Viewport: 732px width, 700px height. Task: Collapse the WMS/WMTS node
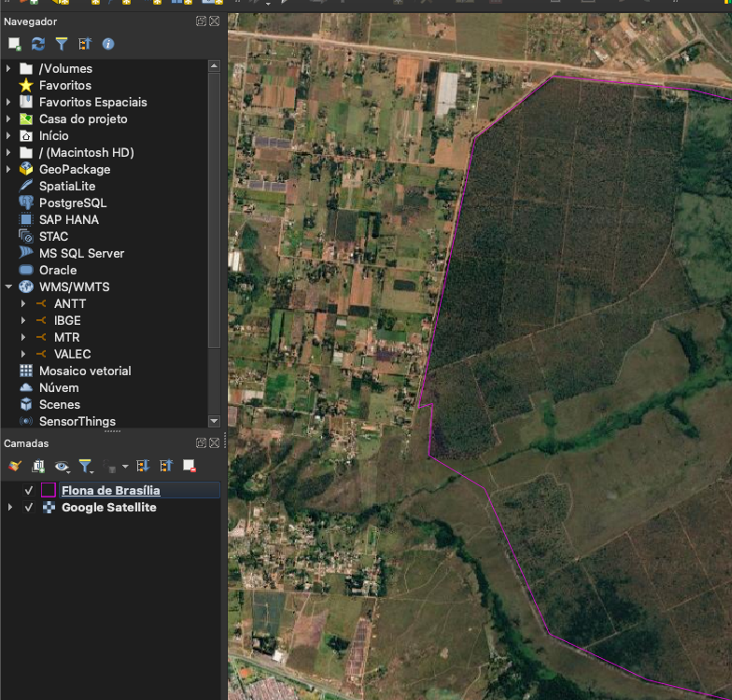8,287
